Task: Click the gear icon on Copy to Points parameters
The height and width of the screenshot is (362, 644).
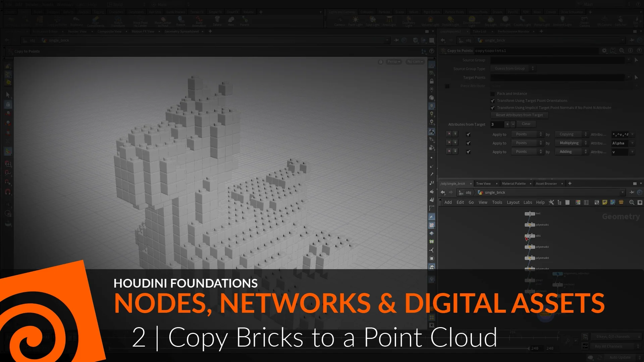Action: point(604,51)
